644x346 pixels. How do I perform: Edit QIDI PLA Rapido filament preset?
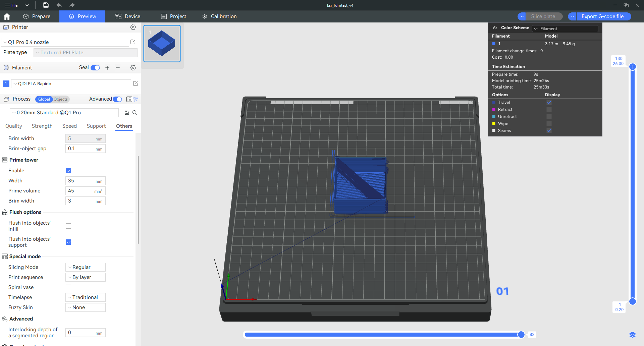tap(136, 83)
